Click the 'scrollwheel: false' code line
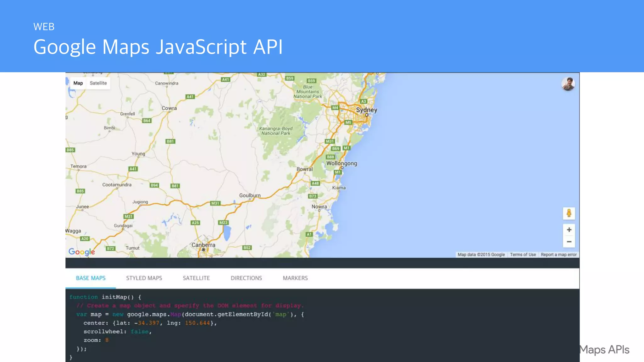The image size is (644, 362). click(117, 332)
